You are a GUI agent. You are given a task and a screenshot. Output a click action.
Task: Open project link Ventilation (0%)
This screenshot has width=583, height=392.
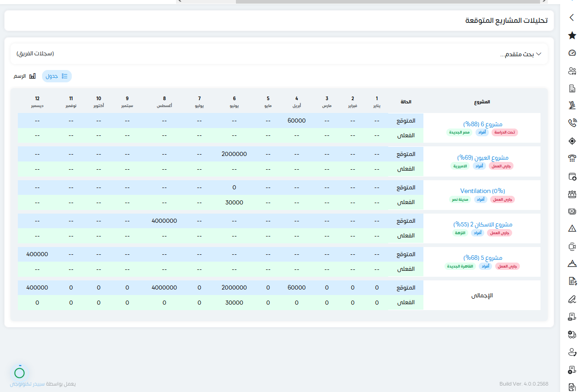coord(482,191)
